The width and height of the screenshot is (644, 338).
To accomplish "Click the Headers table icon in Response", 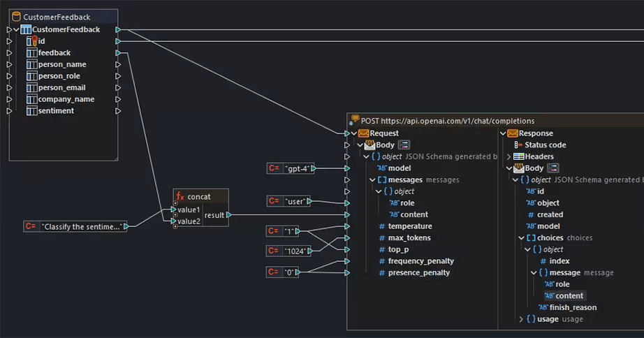I will click(518, 156).
